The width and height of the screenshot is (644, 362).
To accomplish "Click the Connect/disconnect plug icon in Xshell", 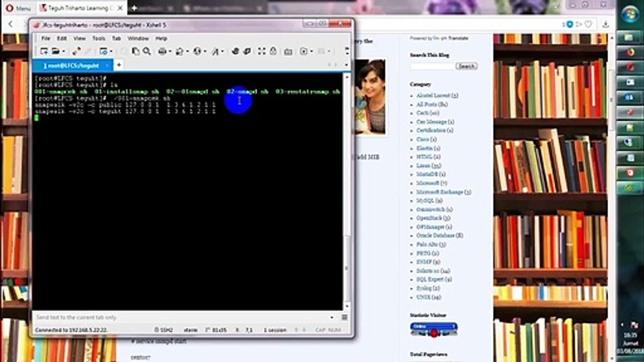I will click(x=76, y=51).
